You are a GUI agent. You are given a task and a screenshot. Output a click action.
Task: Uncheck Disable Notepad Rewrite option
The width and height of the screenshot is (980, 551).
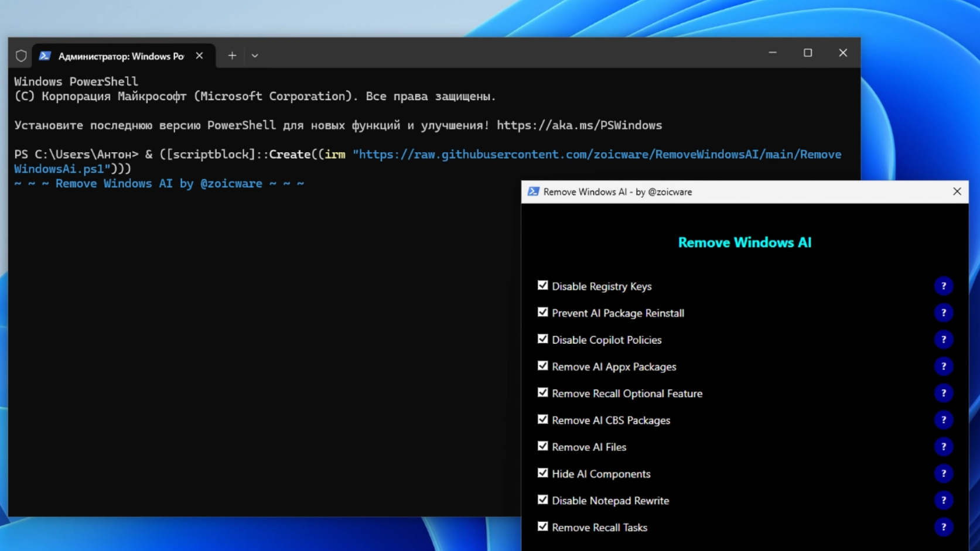click(543, 500)
